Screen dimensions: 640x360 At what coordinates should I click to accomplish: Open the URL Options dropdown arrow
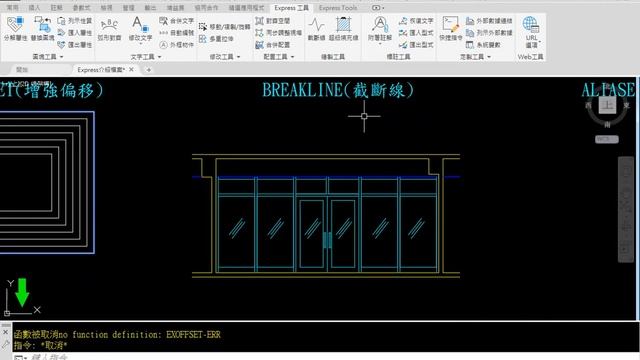pos(540,42)
